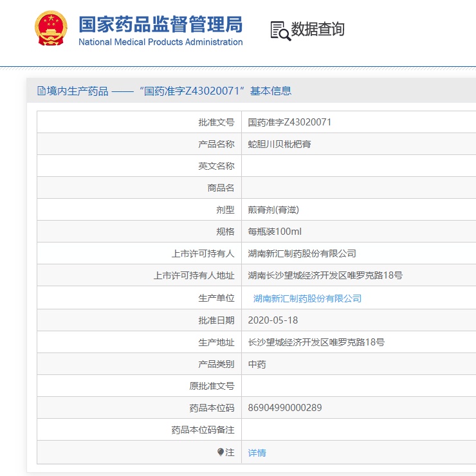
Task: Select dosage form 煎膏剂(膏滋)
Action: click(x=273, y=210)
